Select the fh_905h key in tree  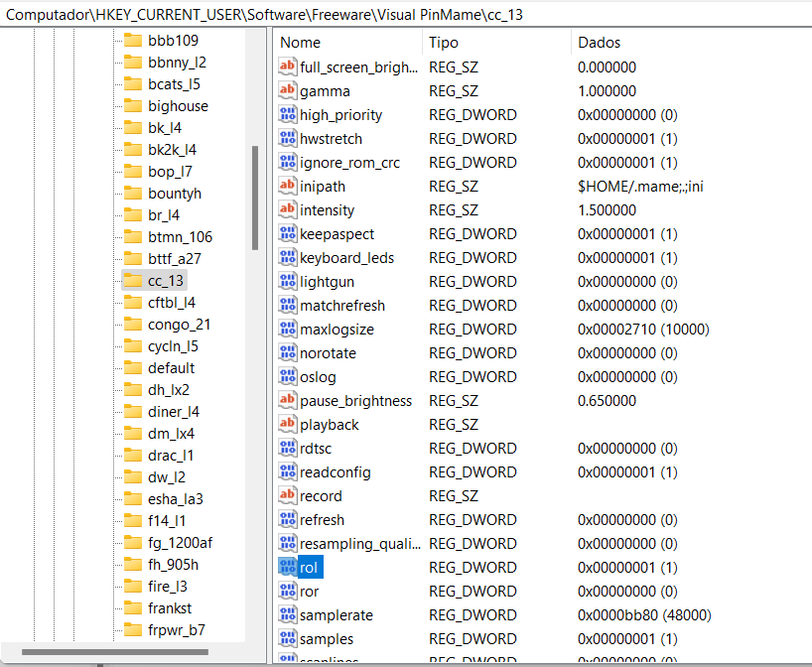pos(173,565)
